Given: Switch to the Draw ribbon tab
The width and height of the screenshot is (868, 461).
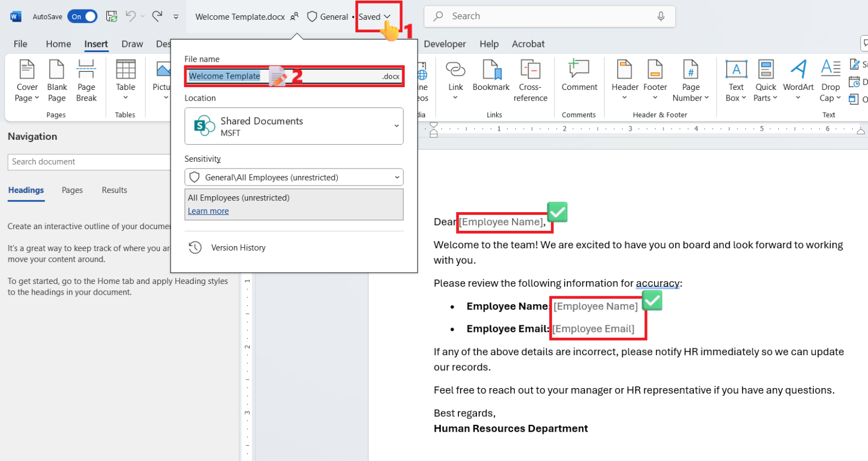Looking at the screenshot, I should coord(132,44).
